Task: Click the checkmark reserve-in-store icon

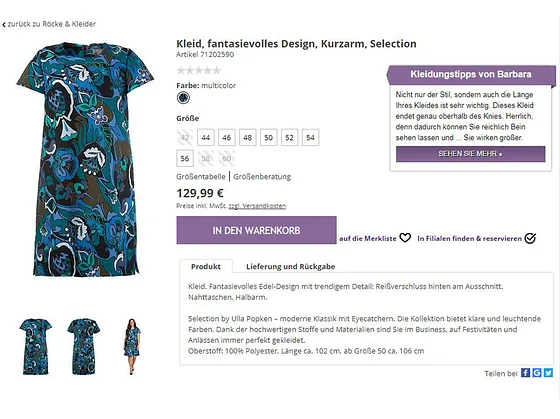Action: (x=530, y=238)
